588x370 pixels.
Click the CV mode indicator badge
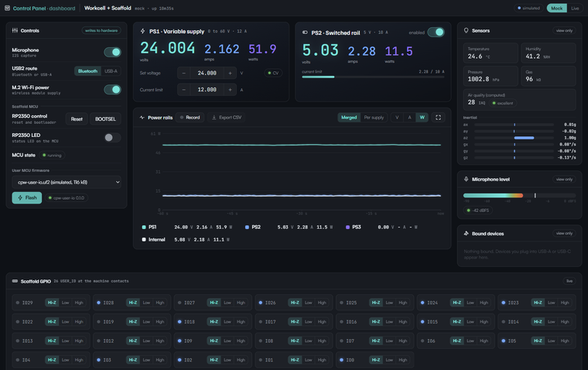(x=273, y=74)
